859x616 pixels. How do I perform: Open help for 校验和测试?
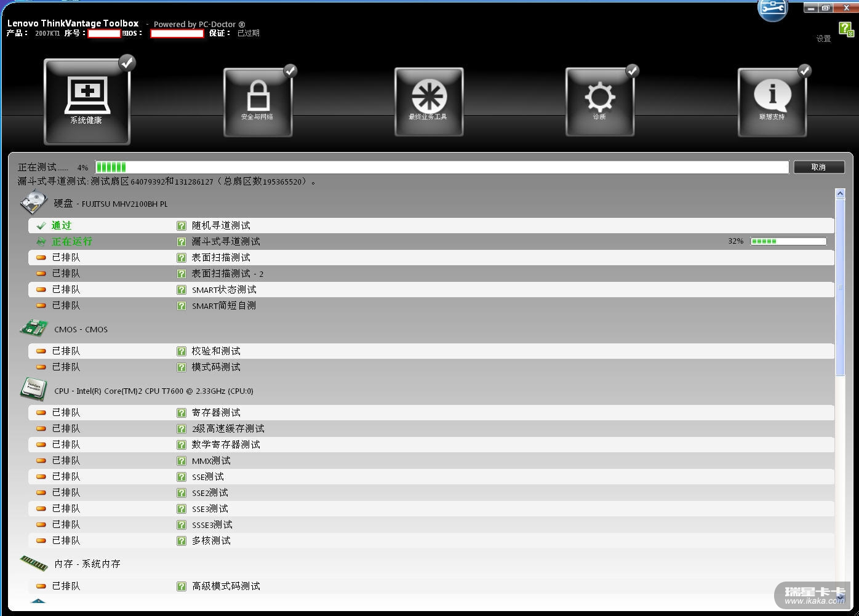pyautogui.click(x=182, y=351)
